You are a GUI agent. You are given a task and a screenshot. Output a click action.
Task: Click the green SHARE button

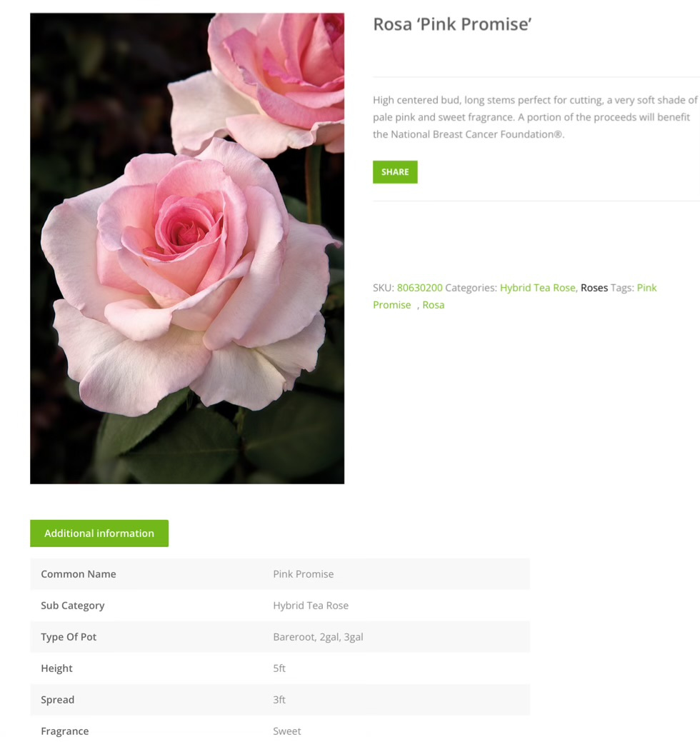395,172
